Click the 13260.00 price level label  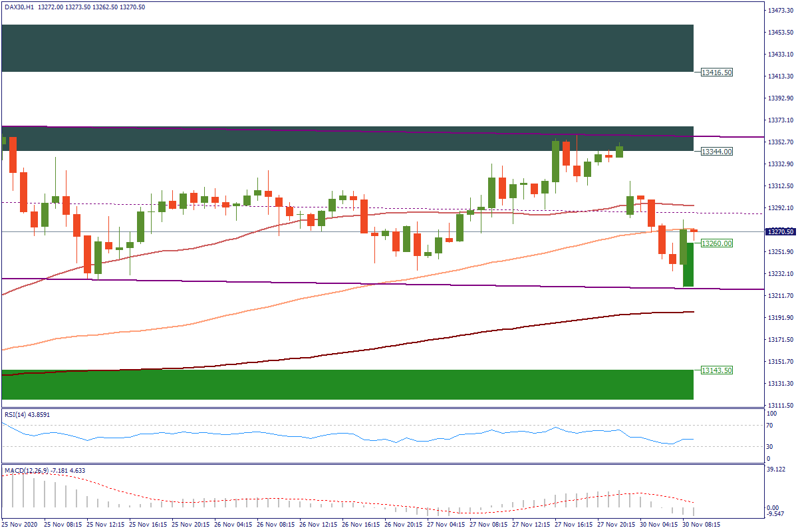click(x=717, y=243)
